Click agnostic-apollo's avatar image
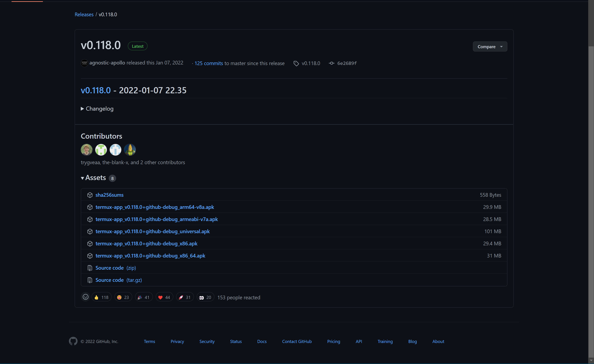 [84, 63]
